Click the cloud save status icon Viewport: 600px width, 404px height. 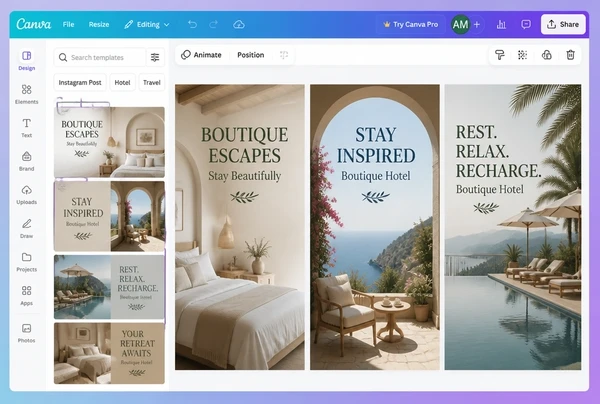[x=239, y=24]
